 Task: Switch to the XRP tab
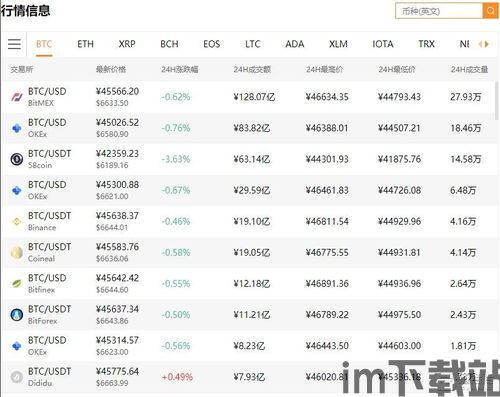127,44
